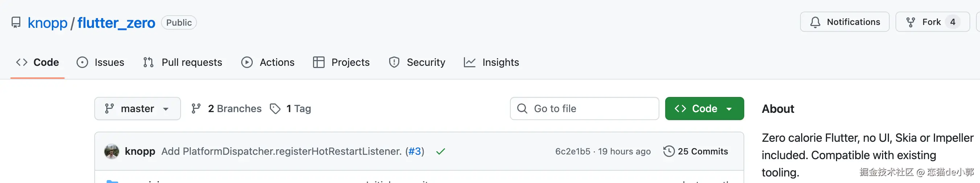980x183 pixels.
Task: Go to the Actions tab
Action: 268,62
